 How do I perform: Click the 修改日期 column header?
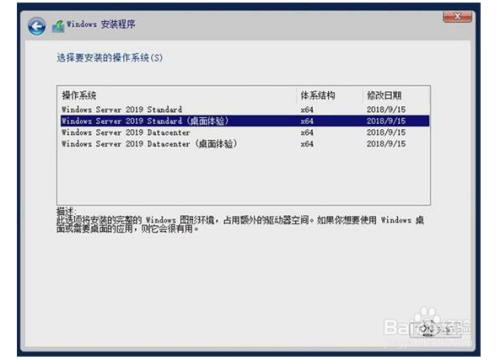(x=396, y=95)
